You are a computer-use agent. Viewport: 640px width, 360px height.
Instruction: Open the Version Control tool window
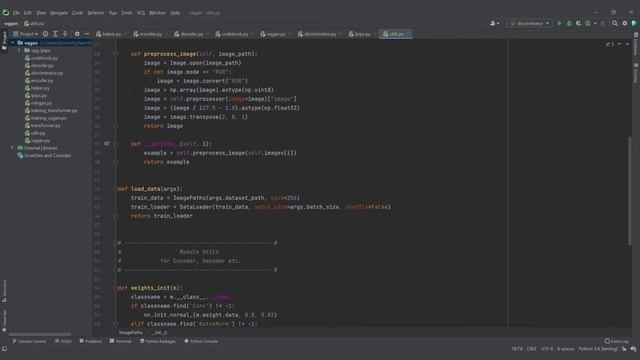[x=29, y=341]
